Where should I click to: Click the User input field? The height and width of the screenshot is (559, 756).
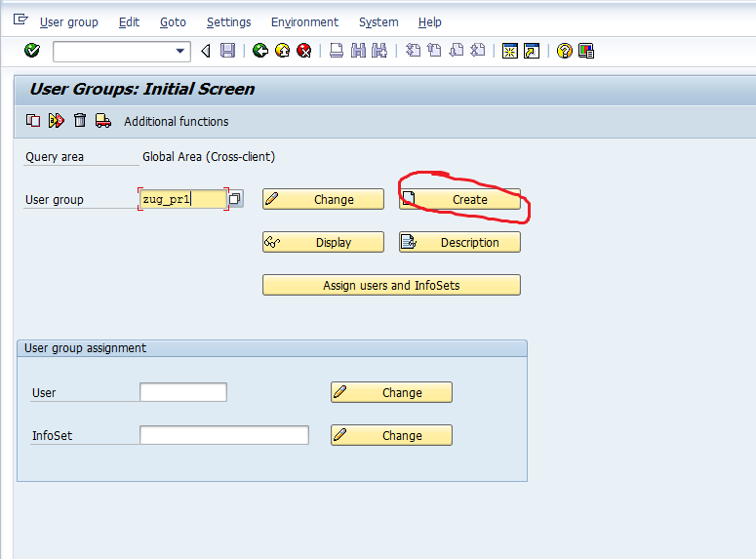coord(183,392)
